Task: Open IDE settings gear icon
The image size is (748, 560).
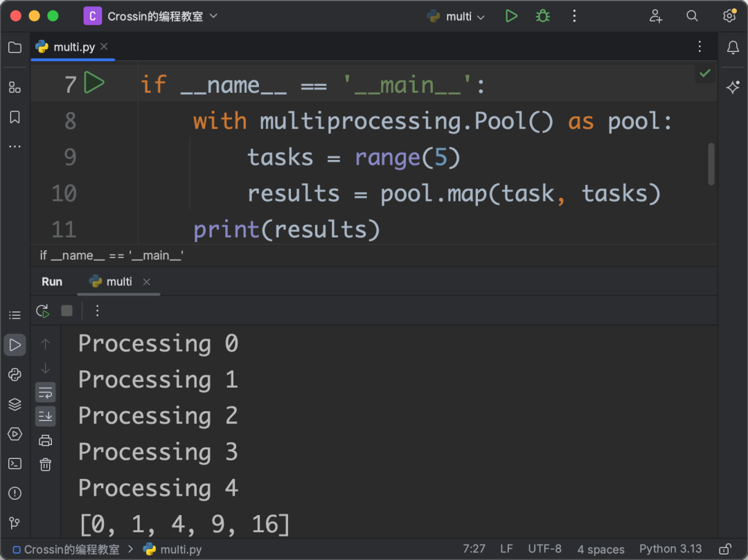Action: 729,16
